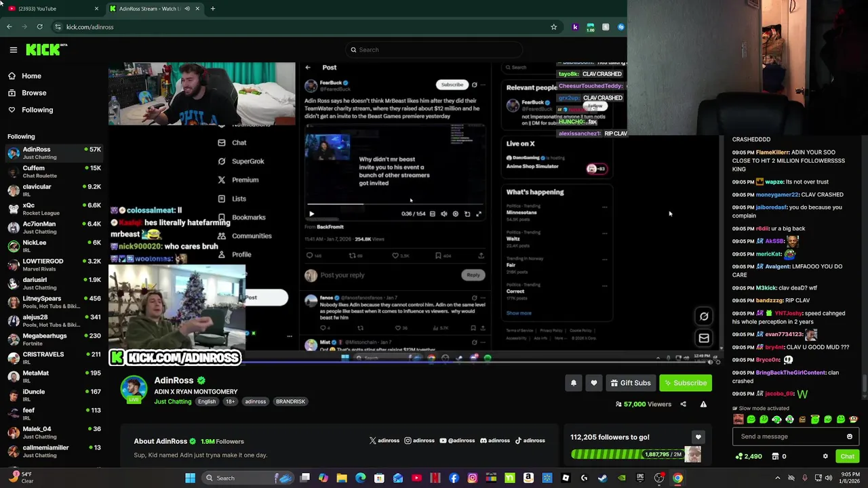Open AdinRoss X social link
This screenshot has height=488, width=868.
[384, 441]
